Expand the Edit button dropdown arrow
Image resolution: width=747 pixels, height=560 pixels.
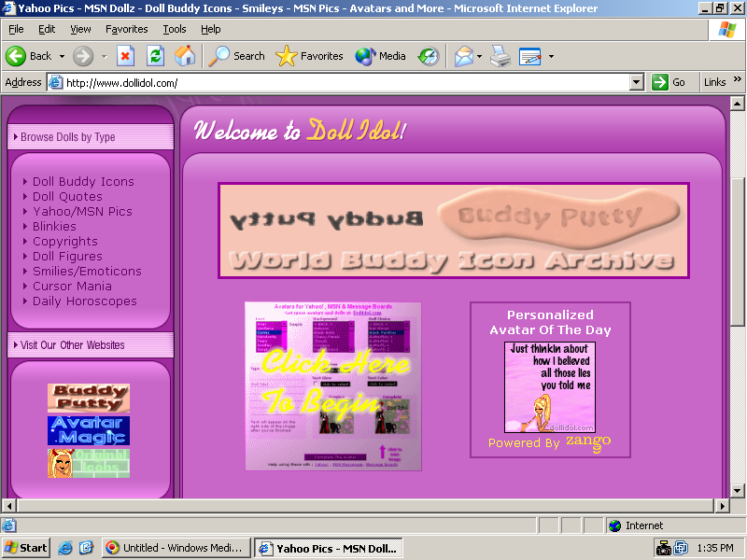551,56
